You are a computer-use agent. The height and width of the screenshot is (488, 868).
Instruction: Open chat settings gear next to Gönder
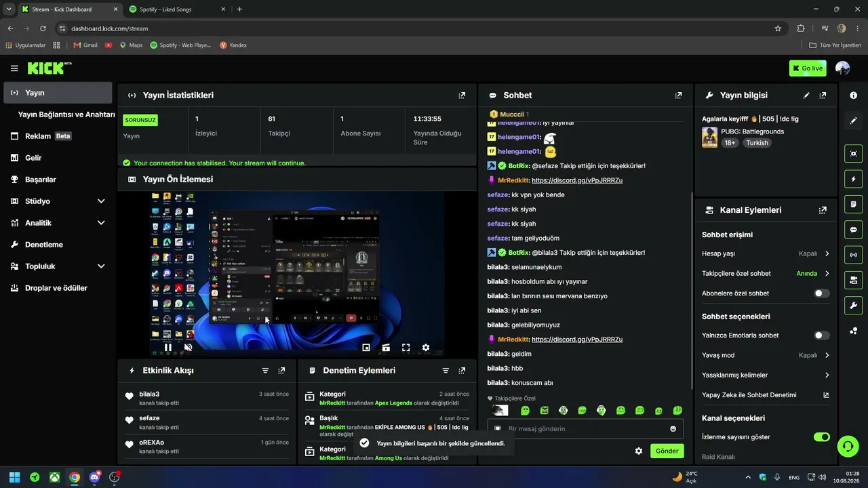pyautogui.click(x=638, y=451)
